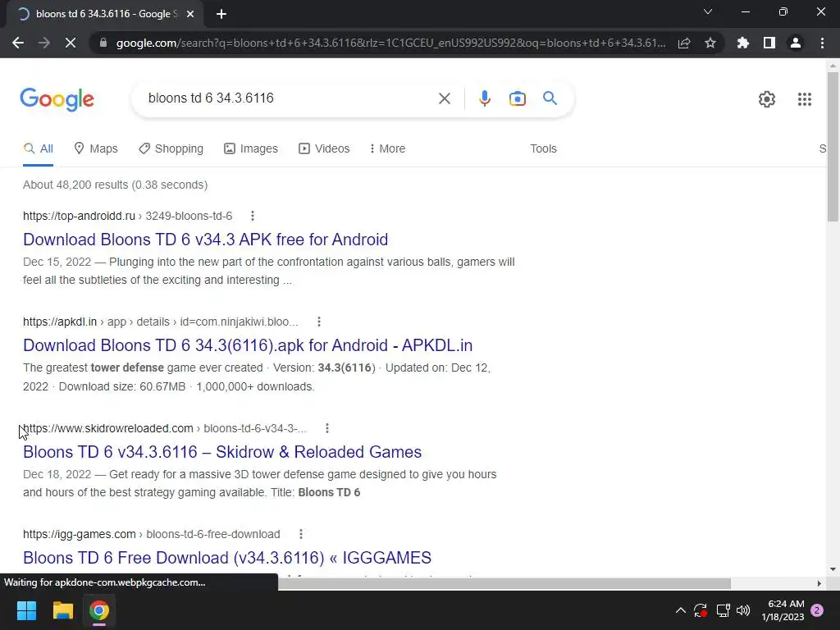840x630 pixels.
Task: Click About 48,200 results text
Action: [x=115, y=185]
